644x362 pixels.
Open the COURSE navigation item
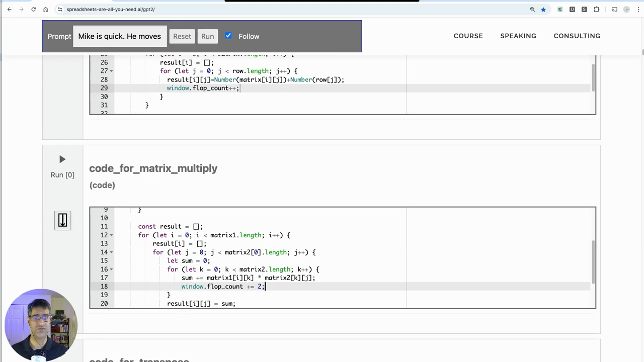tap(468, 36)
